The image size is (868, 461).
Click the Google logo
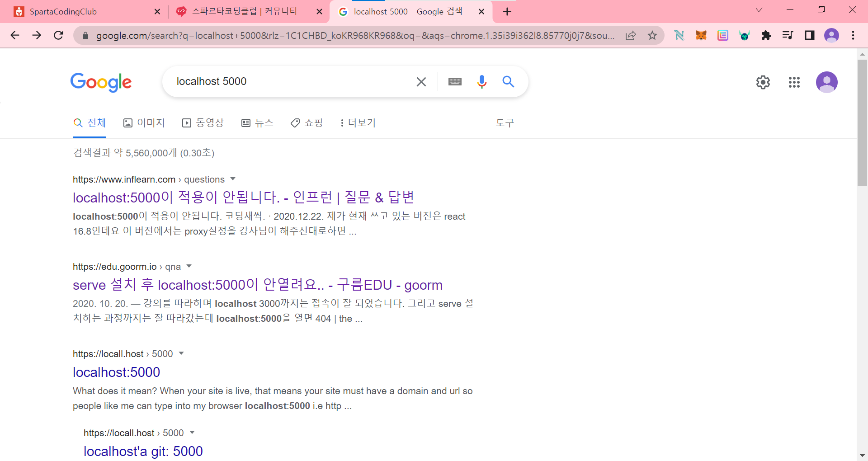point(101,82)
